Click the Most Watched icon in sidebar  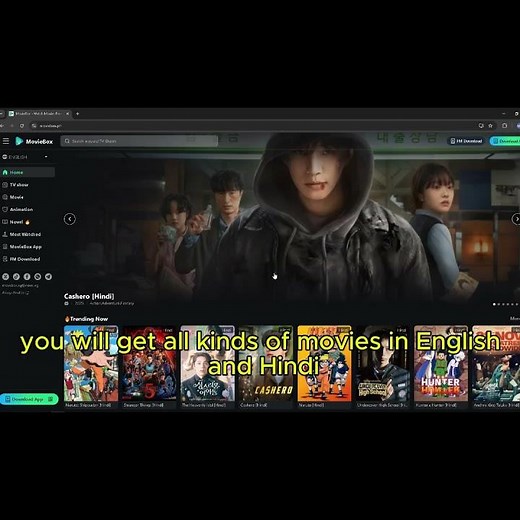[x=5, y=234]
